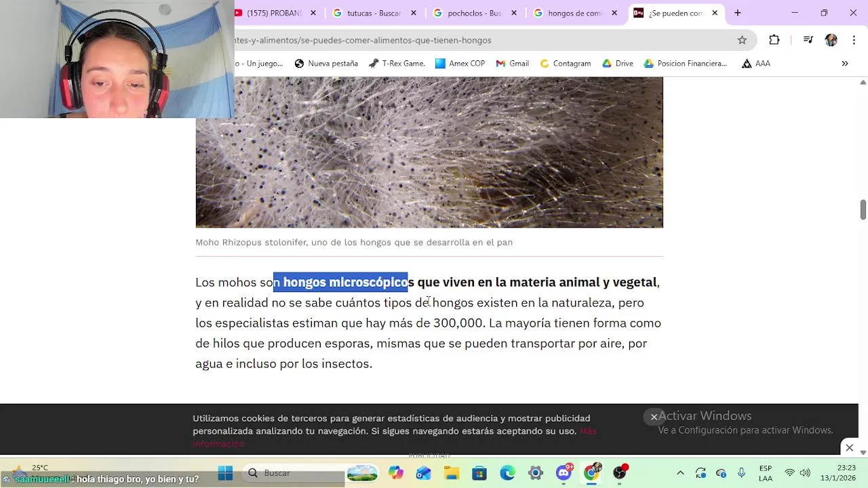Open the 'Posicion Financiera...' bookmark
Screen dimensions: 868x488
pos(685,63)
